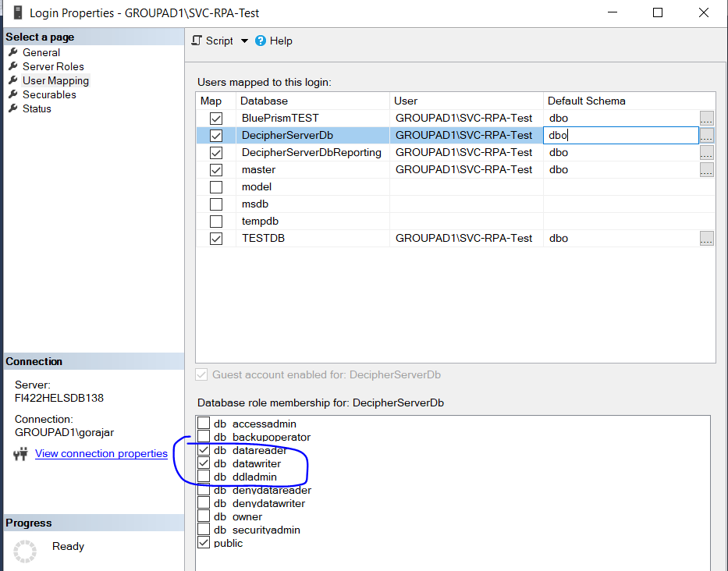The height and width of the screenshot is (571, 728).
Task: Open View connection properties link
Action: pyautogui.click(x=101, y=453)
